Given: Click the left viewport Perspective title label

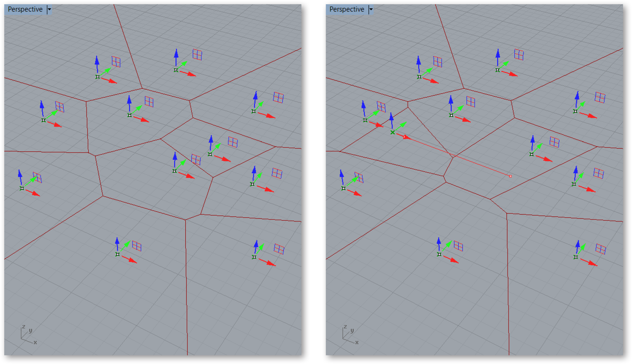Looking at the screenshot, I should coord(25,9).
